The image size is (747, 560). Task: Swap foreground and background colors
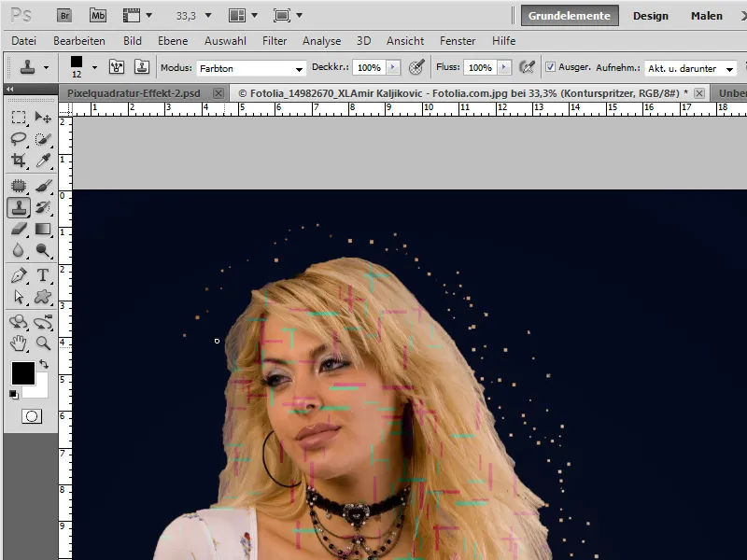44,364
